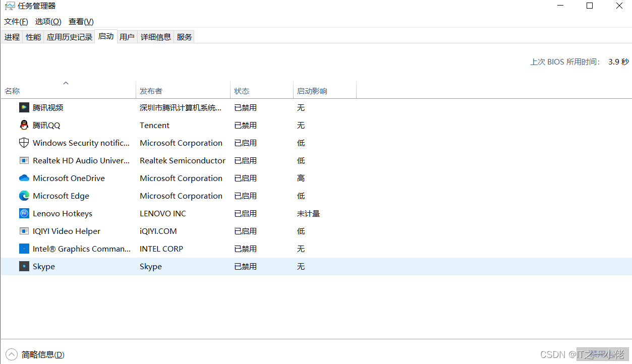Select the Microsoft Edge row name

(61, 196)
